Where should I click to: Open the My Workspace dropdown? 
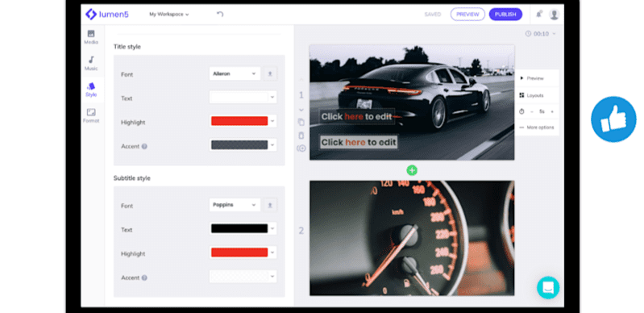point(168,15)
